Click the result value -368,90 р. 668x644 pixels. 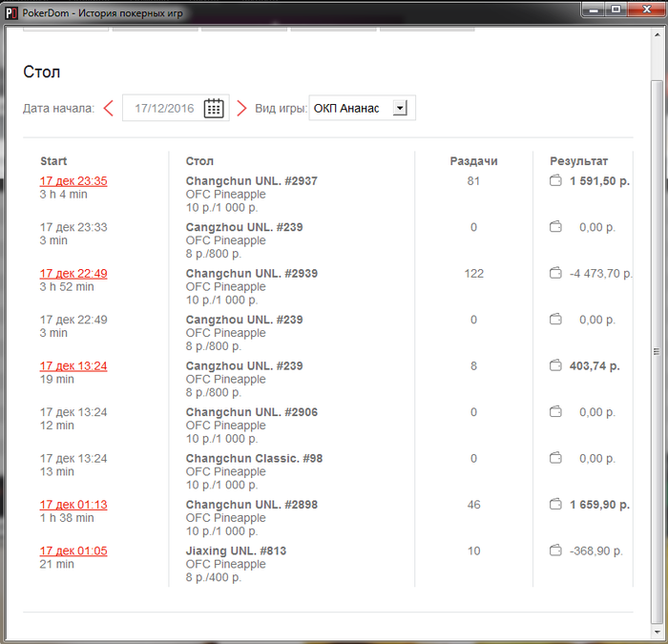pyautogui.click(x=596, y=551)
